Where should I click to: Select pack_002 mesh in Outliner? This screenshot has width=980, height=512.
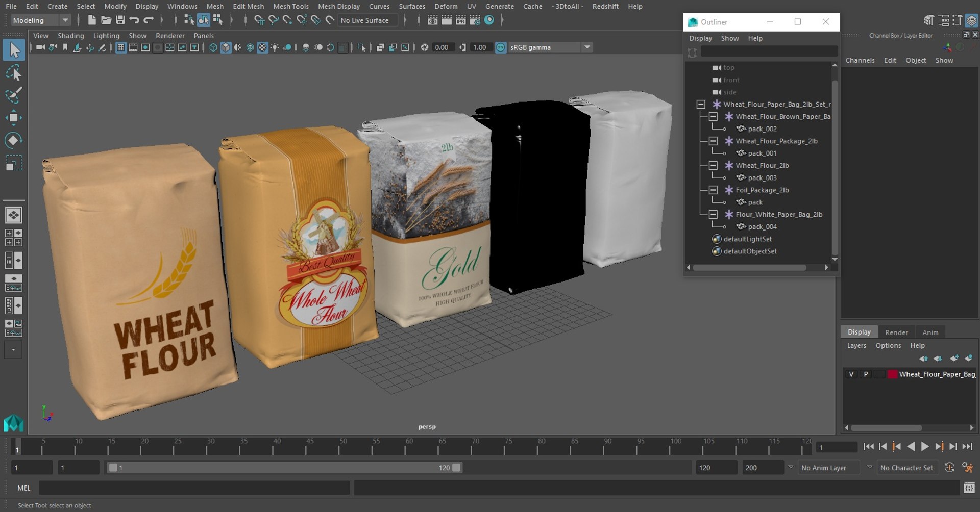click(762, 129)
